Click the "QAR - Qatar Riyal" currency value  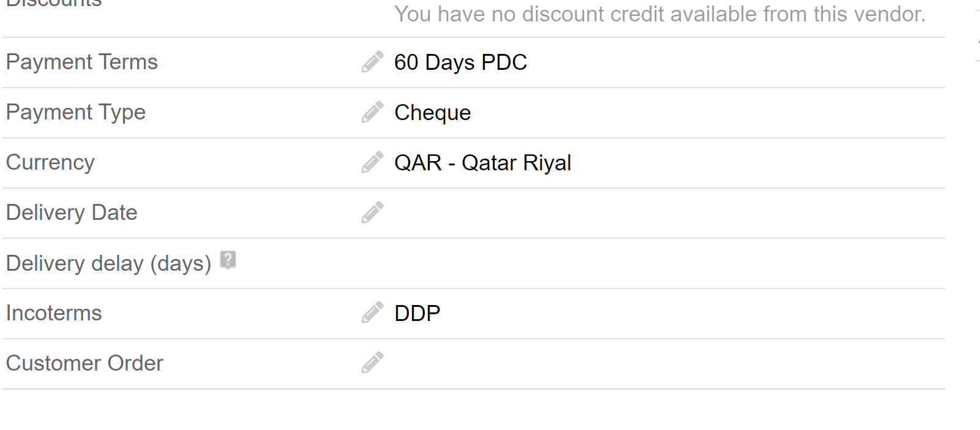(x=482, y=163)
